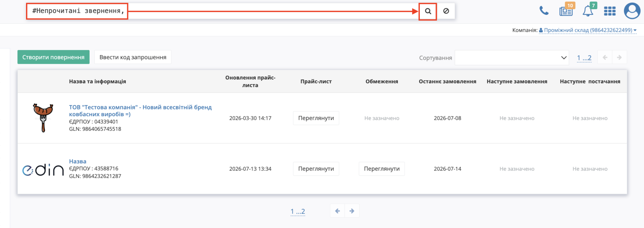Screen dimensions: 644x228
Task: Click column header Назва та інформація
Action: click(97, 81)
